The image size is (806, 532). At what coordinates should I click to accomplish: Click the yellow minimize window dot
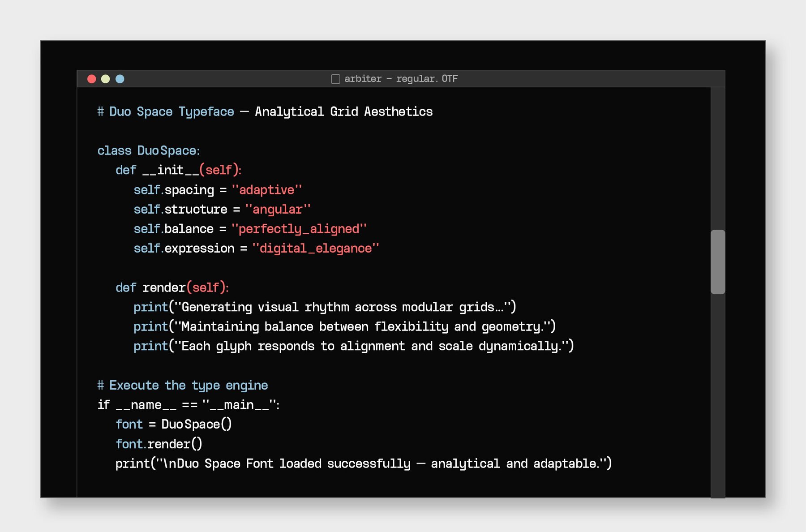[x=106, y=79]
